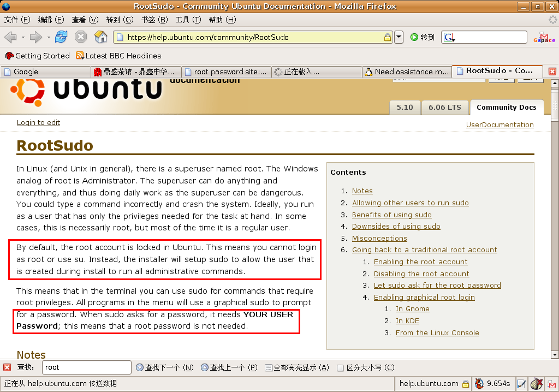Click the page icon in the URL bar
559x392 pixels.
click(120, 37)
